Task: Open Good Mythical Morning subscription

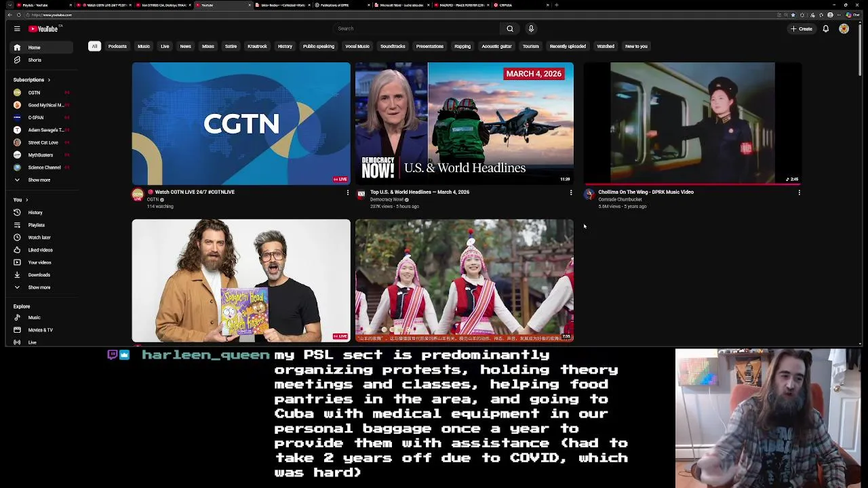Action: pyautogui.click(x=41, y=105)
